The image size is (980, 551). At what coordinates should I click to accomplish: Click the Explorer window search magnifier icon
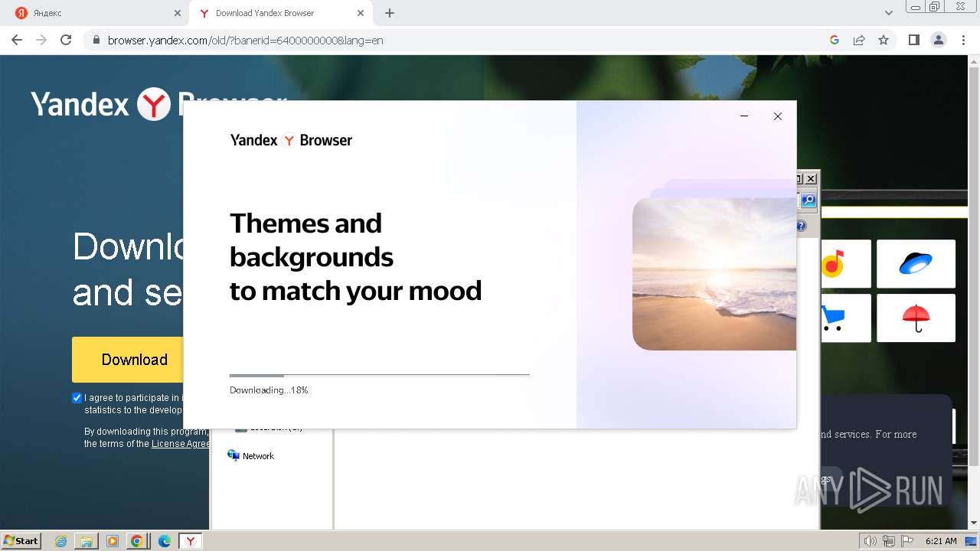click(x=808, y=201)
